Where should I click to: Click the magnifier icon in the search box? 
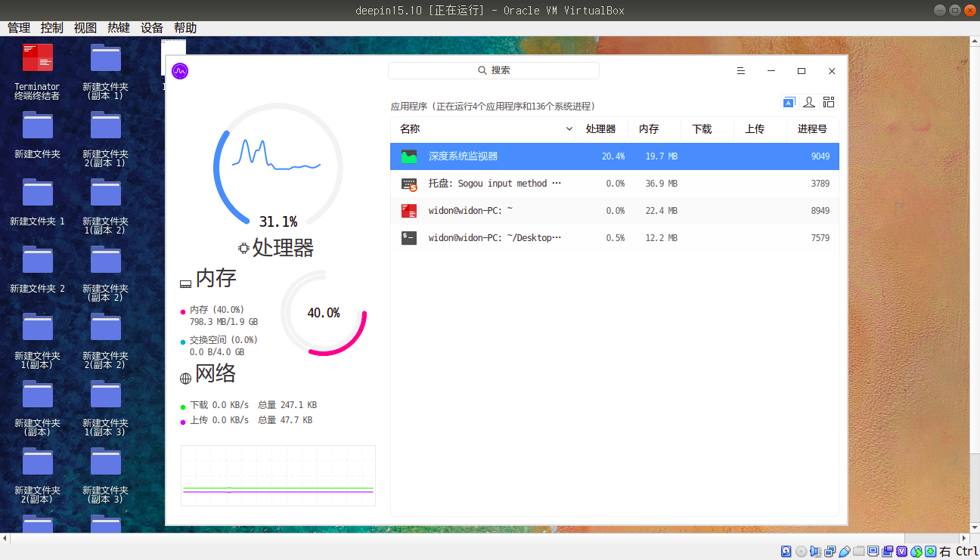(x=482, y=70)
